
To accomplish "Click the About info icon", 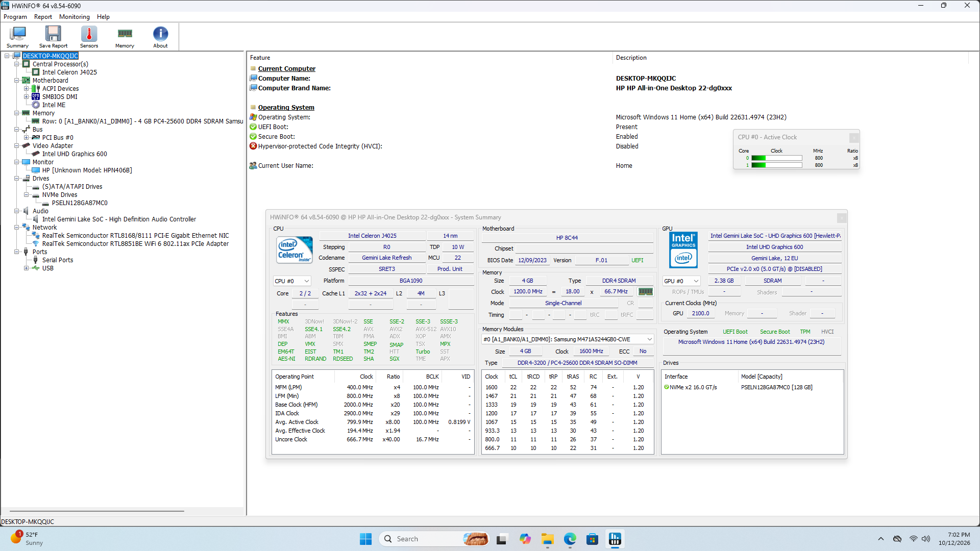I will [x=160, y=37].
